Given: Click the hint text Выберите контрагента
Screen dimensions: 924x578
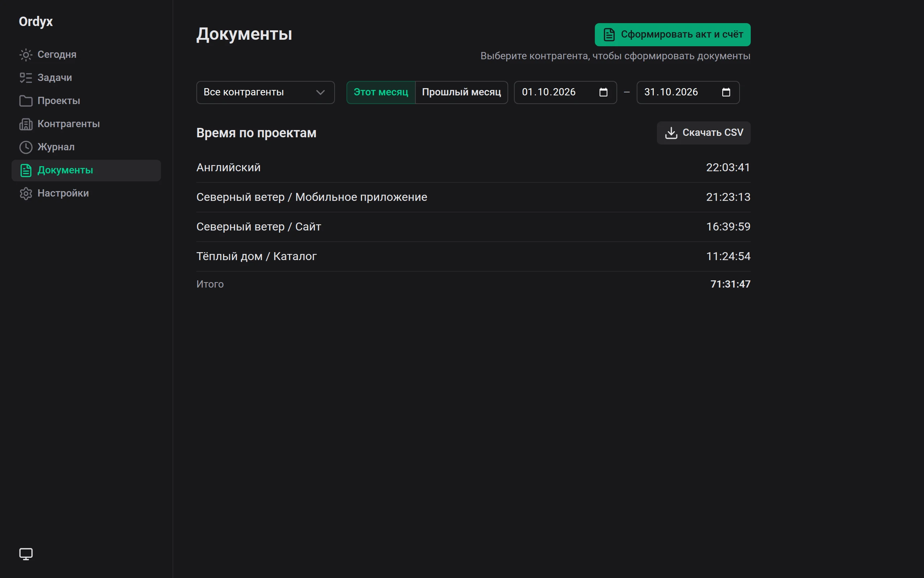Looking at the screenshot, I should tap(615, 56).
